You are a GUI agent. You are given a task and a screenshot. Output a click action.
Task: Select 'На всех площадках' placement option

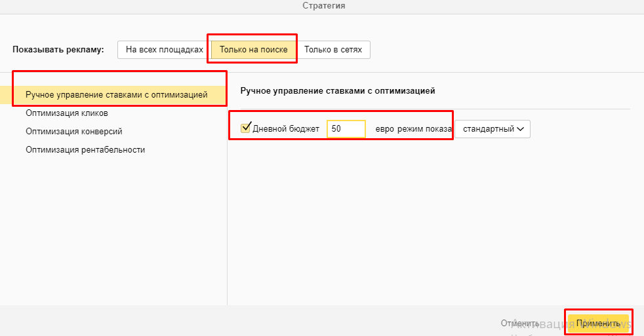tap(165, 50)
